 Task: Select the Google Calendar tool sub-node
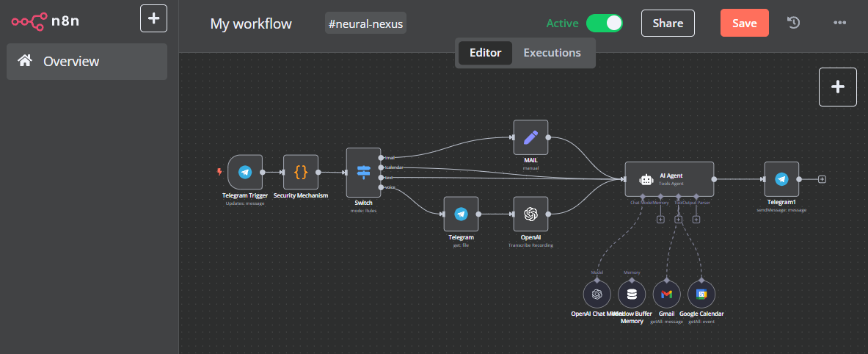[701, 295]
